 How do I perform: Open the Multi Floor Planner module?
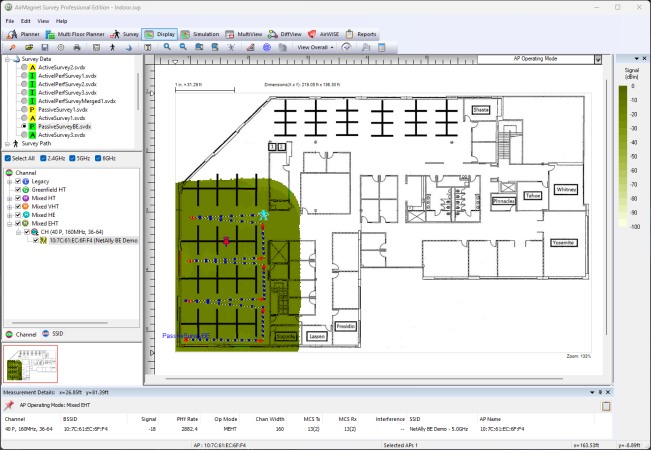click(75, 34)
